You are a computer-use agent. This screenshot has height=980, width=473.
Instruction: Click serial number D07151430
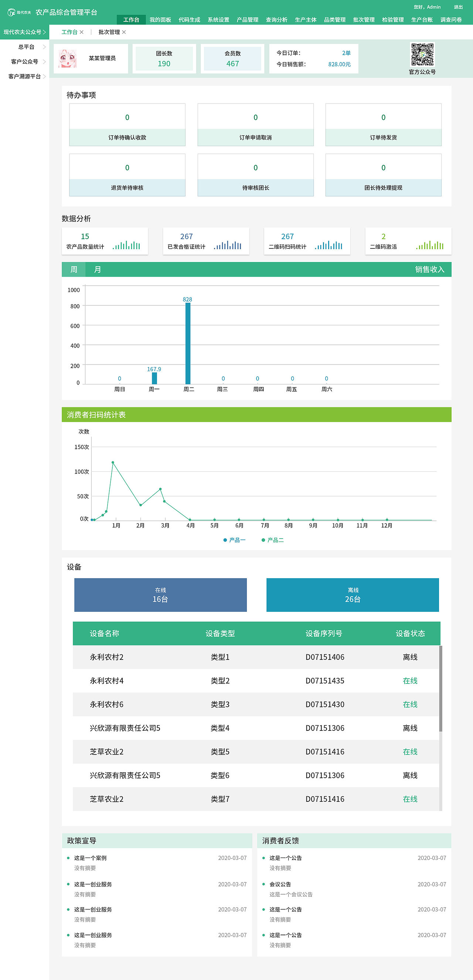[x=325, y=704]
